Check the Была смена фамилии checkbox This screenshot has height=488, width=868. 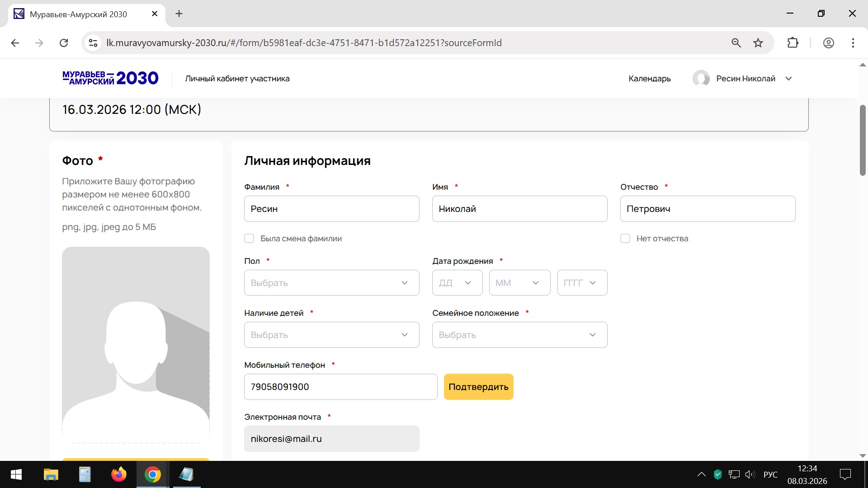coord(249,239)
